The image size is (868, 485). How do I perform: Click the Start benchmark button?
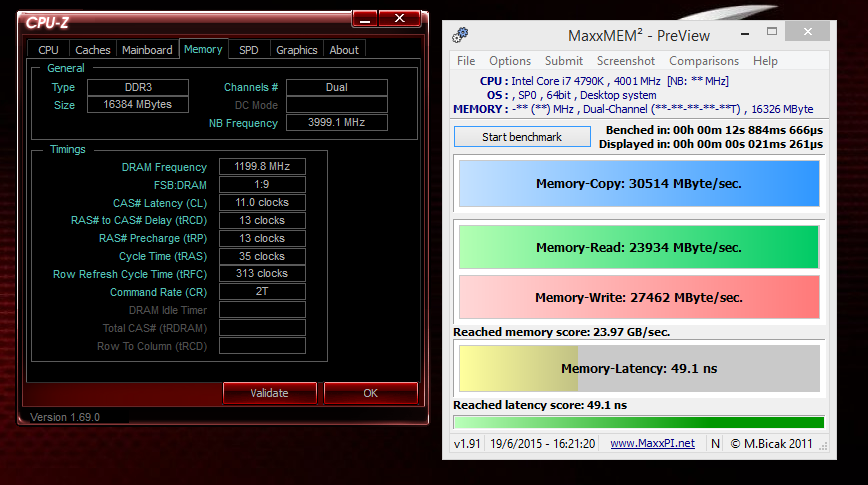pos(522,137)
